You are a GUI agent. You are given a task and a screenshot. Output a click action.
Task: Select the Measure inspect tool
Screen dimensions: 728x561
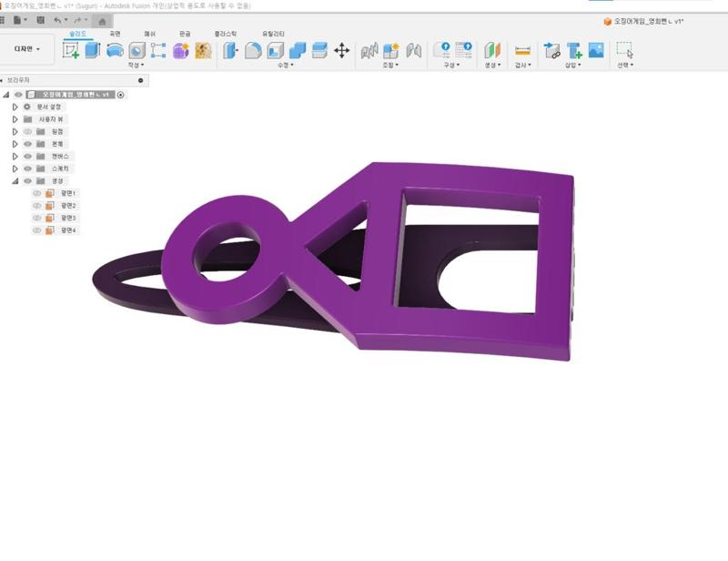pos(522,50)
